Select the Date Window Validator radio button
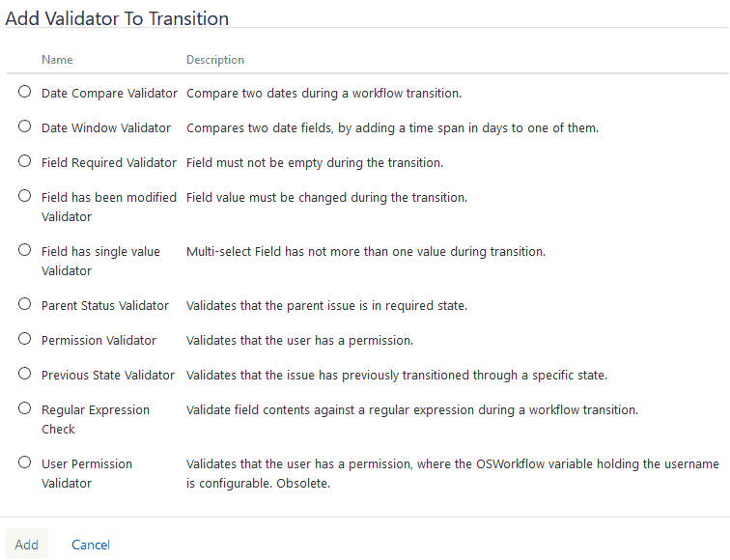Viewport: 730px width, 560px height. pos(25,126)
